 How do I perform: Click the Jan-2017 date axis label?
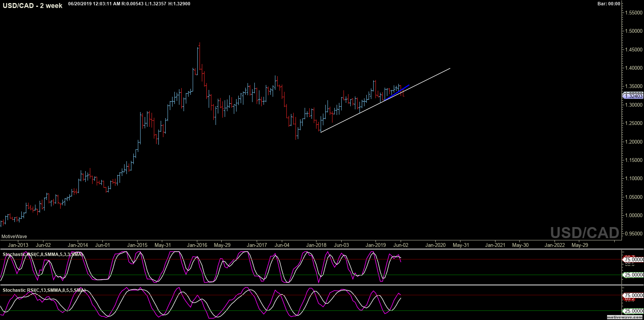257,245
